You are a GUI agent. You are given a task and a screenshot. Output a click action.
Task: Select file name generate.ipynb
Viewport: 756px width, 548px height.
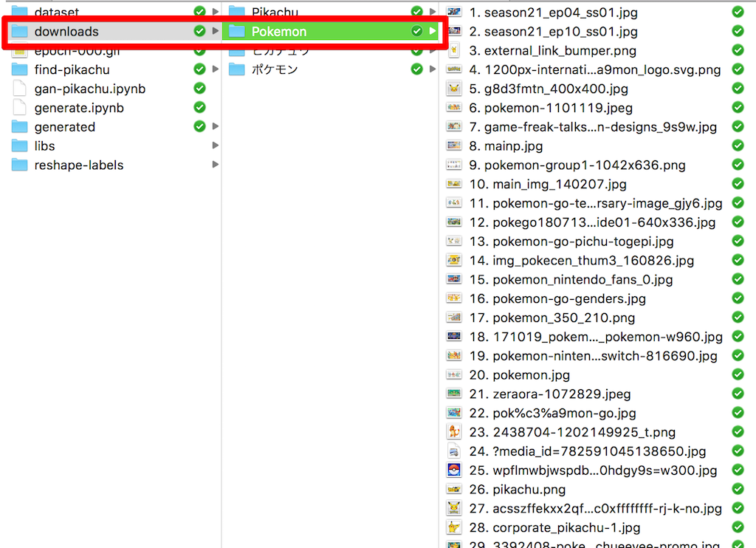[79, 108]
